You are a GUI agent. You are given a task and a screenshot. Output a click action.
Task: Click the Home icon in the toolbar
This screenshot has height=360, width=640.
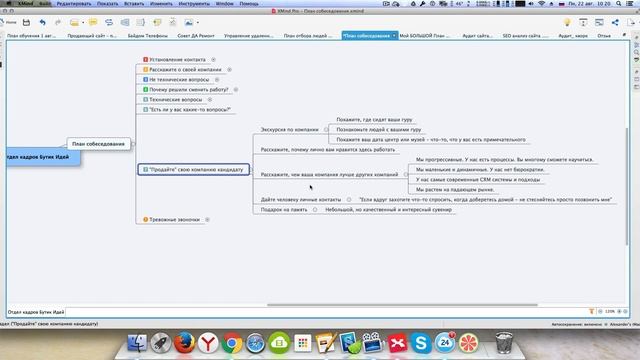pyautogui.click(x=9, y=22)
